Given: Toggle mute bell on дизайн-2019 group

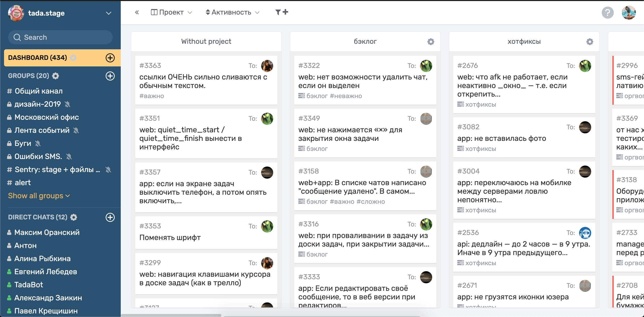Looking at the screenshot, I should 67,104.
